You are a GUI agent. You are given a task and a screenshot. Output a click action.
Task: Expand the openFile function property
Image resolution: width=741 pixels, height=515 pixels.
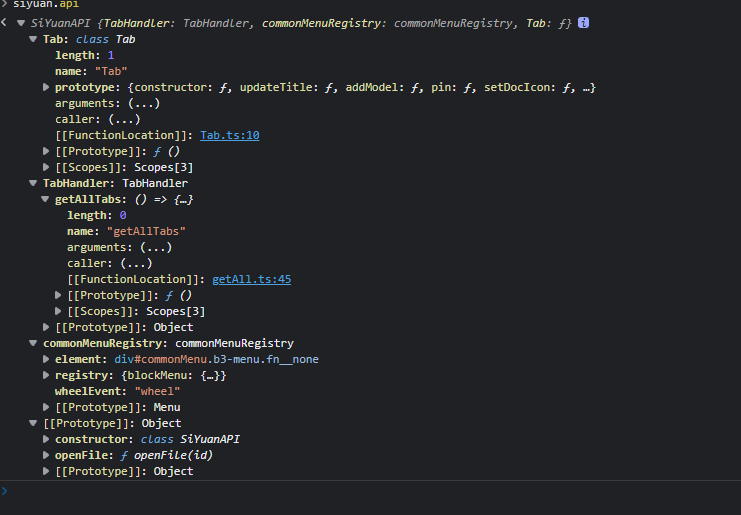coord(46,455)
